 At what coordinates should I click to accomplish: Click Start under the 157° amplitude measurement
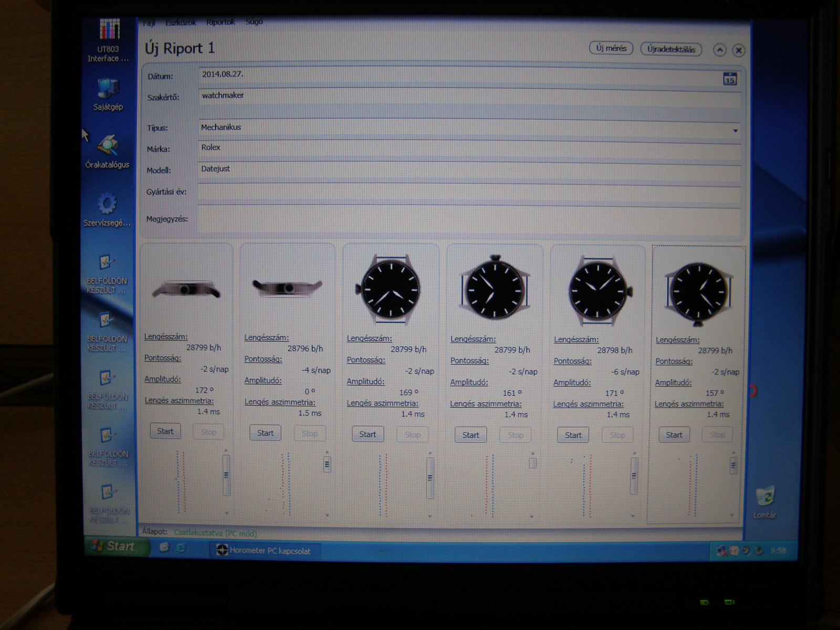tap(674, 435)
